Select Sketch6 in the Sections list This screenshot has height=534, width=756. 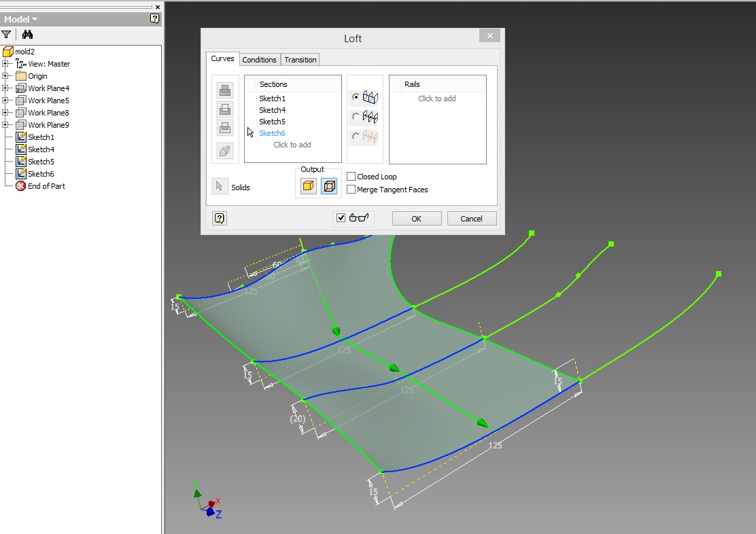click(x=272, y=133)
